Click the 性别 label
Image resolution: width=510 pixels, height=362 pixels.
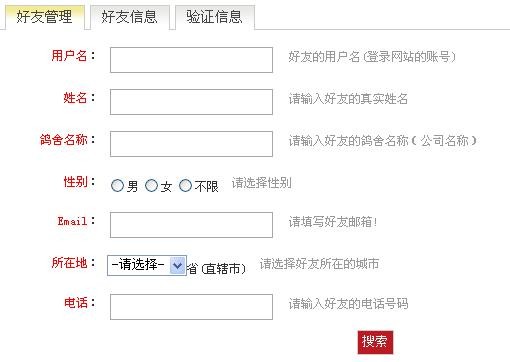pyautogui.click(x=79, y=182)
